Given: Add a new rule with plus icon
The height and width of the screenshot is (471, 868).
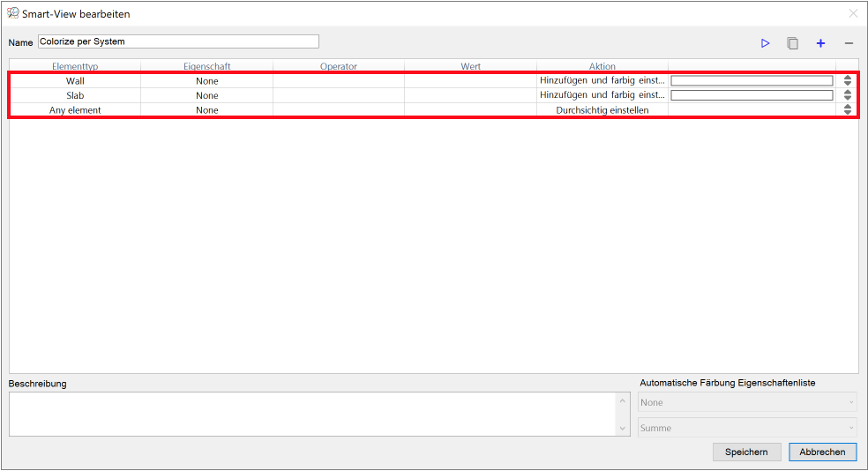Looking at the screenshot, I should 820,43.
